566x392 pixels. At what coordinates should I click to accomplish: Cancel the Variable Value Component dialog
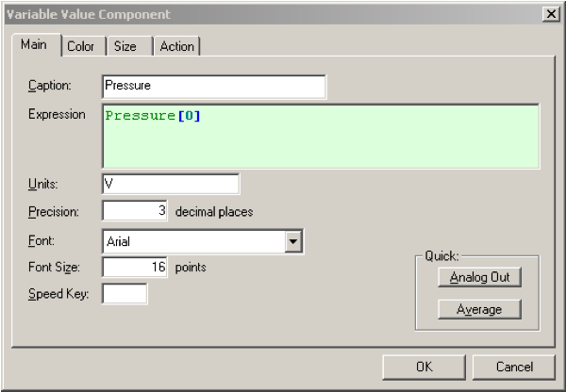point(515,367)
